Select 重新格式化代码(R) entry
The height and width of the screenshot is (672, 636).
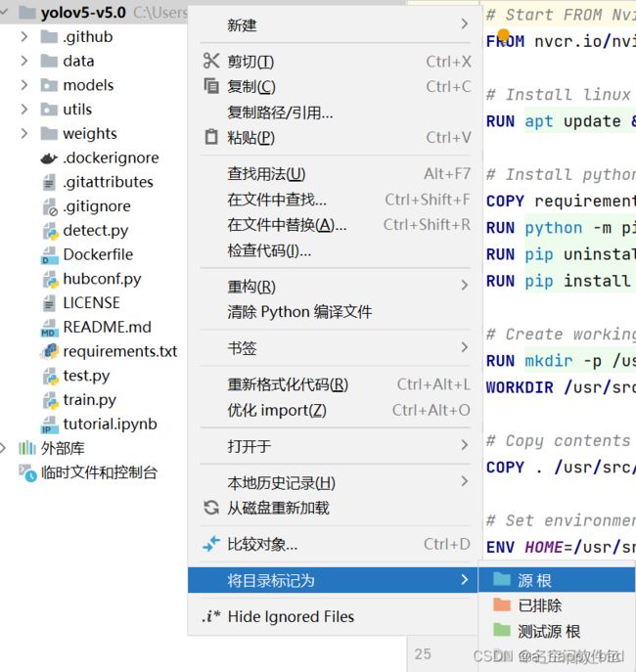pos(333,384)
